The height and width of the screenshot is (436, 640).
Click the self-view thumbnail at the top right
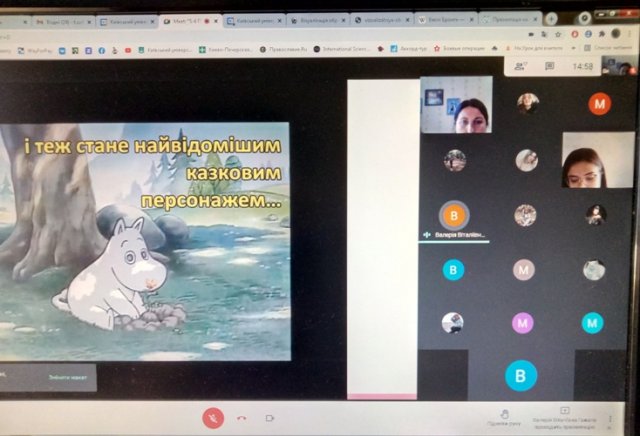click(619, 66)
